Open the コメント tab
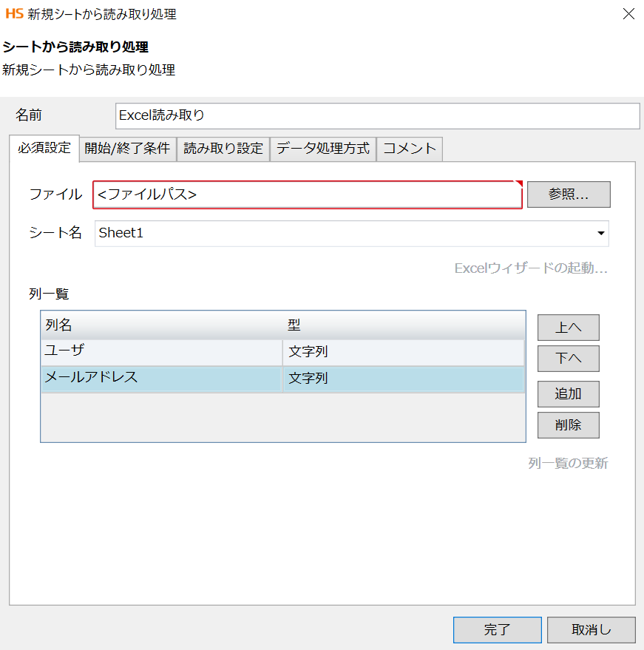 (410, 149)
